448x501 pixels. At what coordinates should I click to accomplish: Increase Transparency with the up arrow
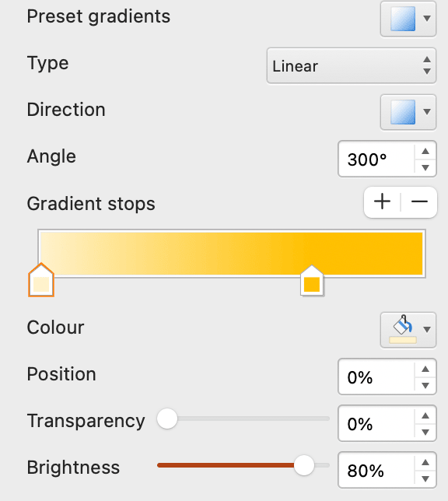click(425, 415)
